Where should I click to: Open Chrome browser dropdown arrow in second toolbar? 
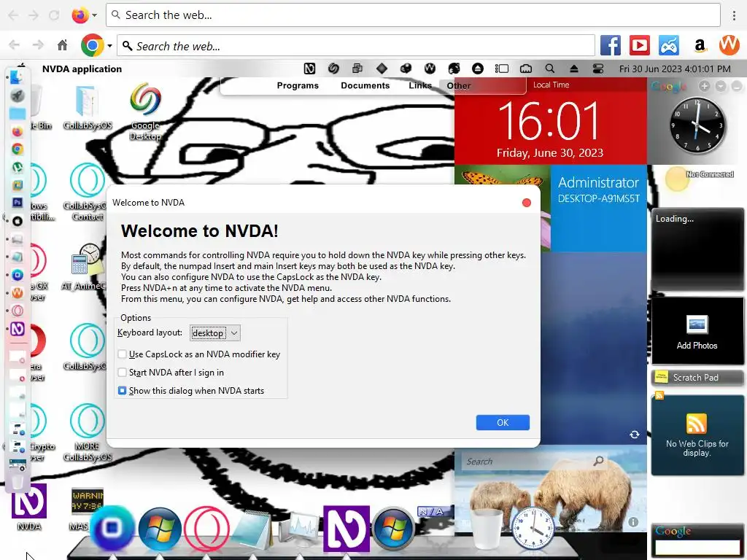[109, 46]
